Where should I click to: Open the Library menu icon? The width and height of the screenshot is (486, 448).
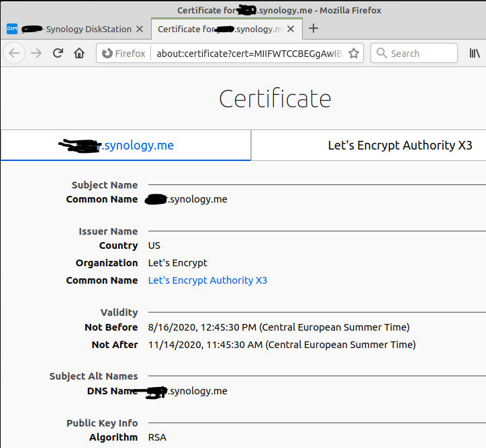tap(475, 54)
